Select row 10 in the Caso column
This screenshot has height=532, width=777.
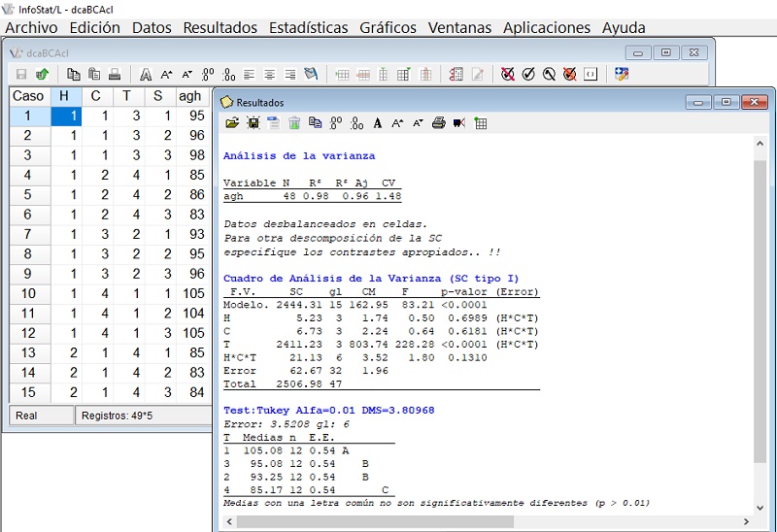coord(28,294)
